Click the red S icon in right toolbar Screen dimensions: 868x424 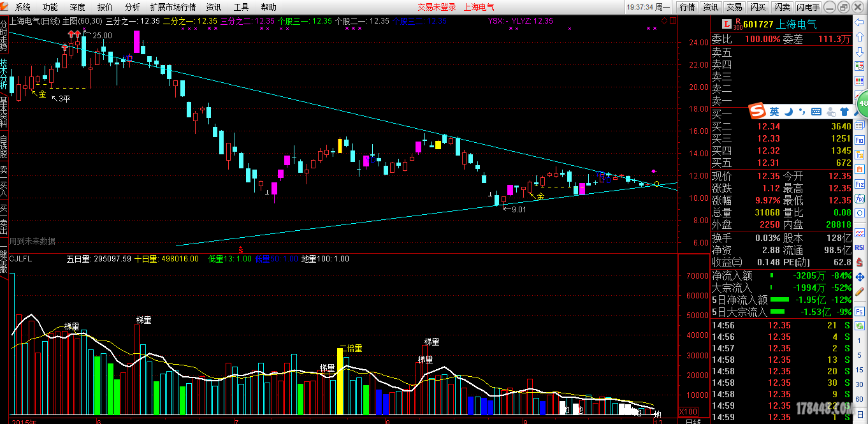coord(860,261)
